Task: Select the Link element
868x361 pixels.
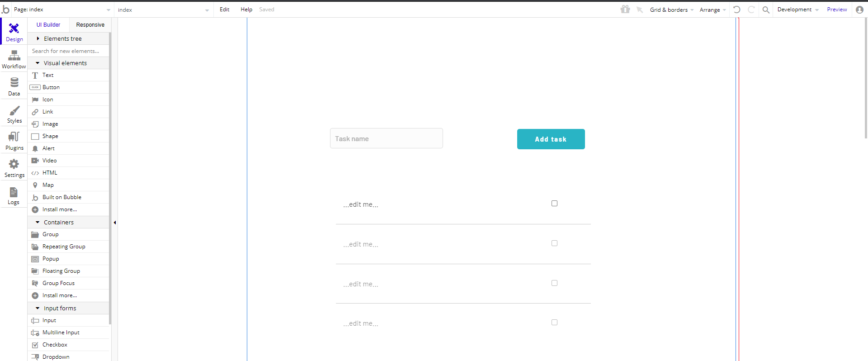Action: 68,112
